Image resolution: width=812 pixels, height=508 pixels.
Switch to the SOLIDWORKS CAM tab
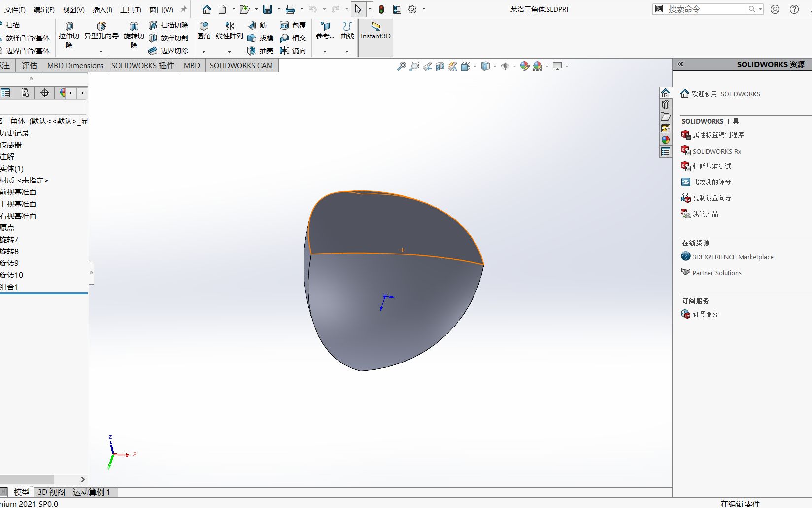pos(241,65)
